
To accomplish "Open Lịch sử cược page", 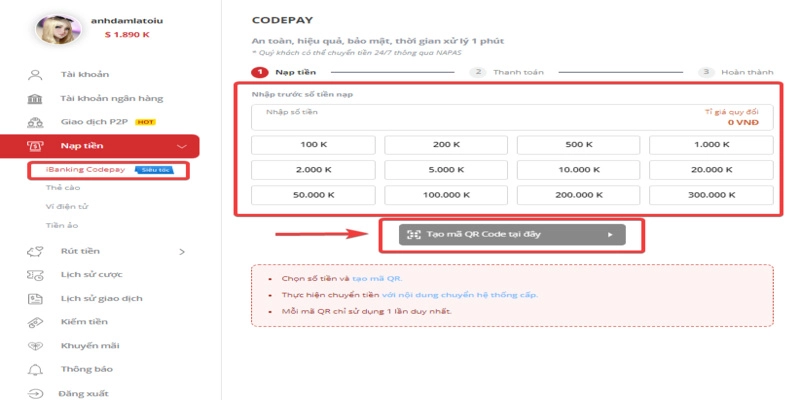I will click(x=91, y=274).
